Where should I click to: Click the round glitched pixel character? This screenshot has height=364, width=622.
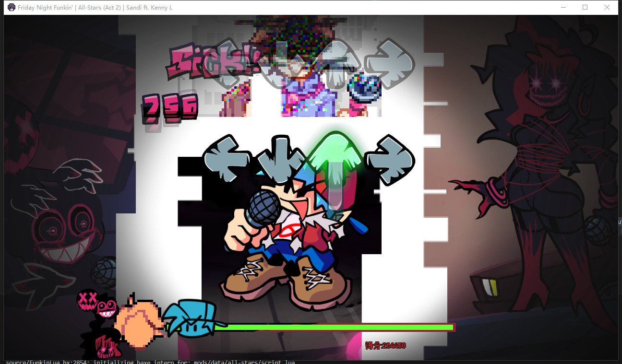(x=365, y=87)
